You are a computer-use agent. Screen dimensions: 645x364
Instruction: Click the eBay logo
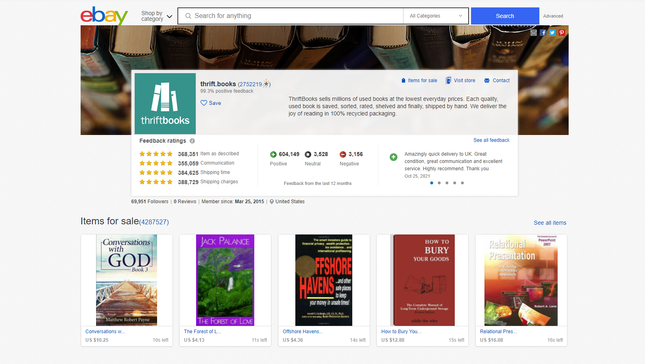point(104,16)
